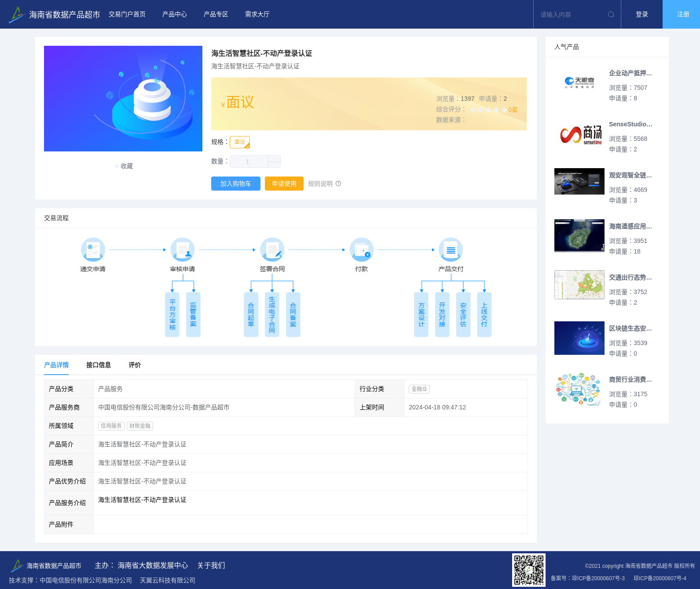Click the 生成电子合同 sub-step box
Image resolution: width=700 pixels, height=589 pixels.
(272, 314)
